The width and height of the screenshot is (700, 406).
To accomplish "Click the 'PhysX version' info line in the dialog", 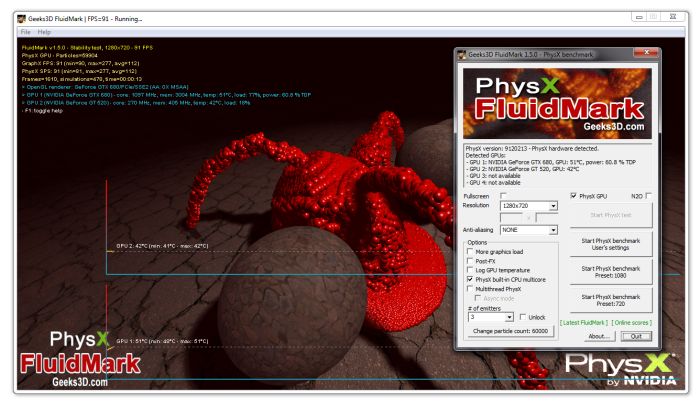I will [x=532, y=148].
